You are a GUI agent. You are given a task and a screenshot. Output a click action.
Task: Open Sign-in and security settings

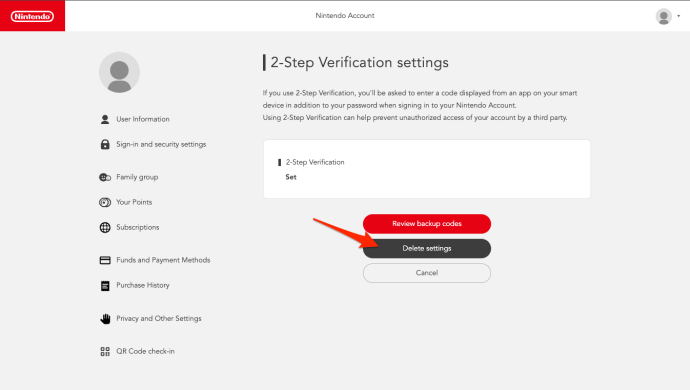[161, 144]
